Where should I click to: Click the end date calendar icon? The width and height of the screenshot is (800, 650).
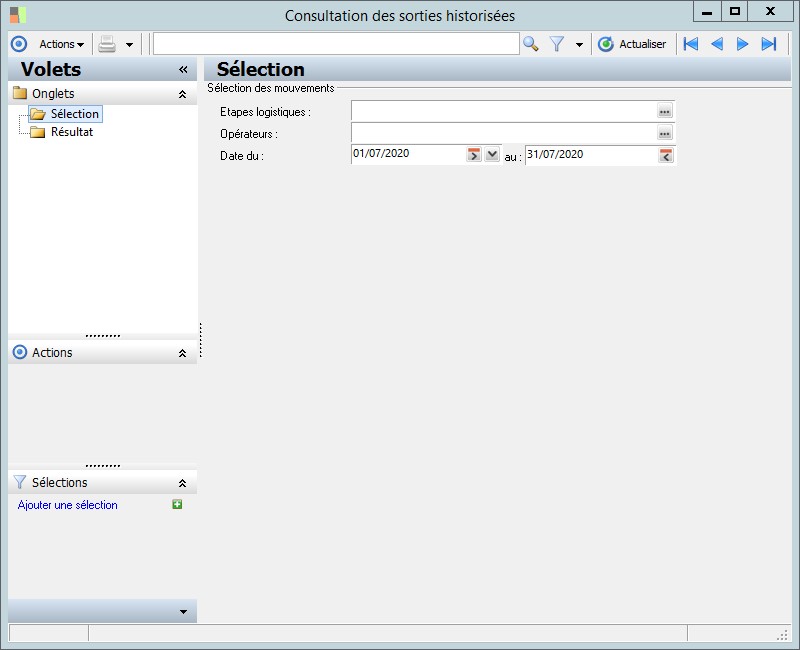666,156
